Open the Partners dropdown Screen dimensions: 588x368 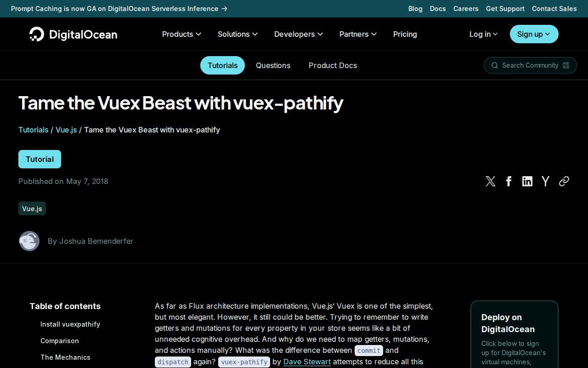point(358,34)
